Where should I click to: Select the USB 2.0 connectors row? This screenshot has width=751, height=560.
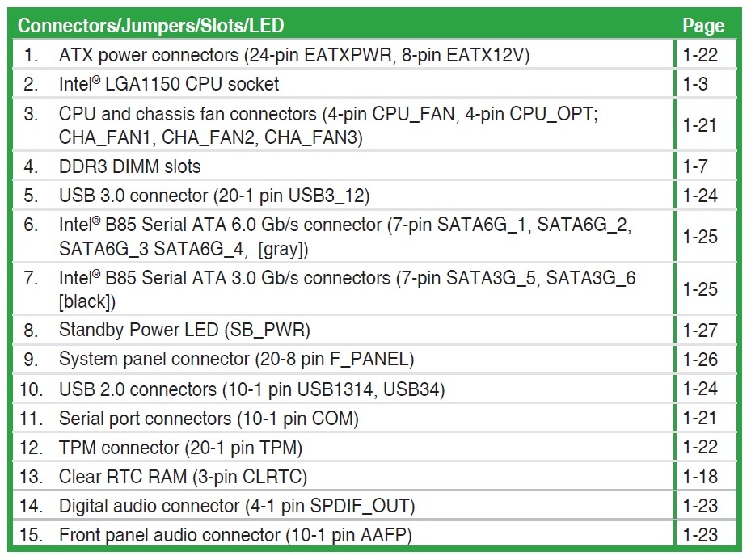click(x=251, y=389)
